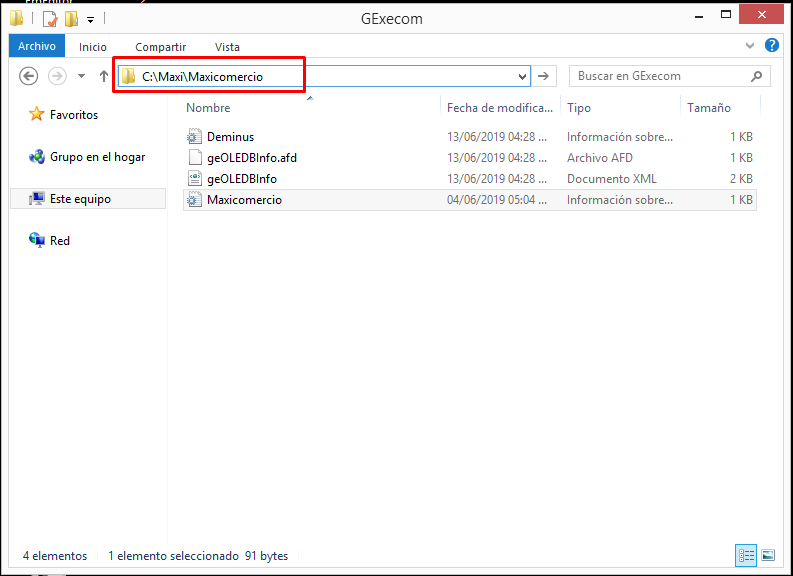The image size is (793, 576).
Task: Click the Maxicomercio settings file icon
Action: coord(195,200)
